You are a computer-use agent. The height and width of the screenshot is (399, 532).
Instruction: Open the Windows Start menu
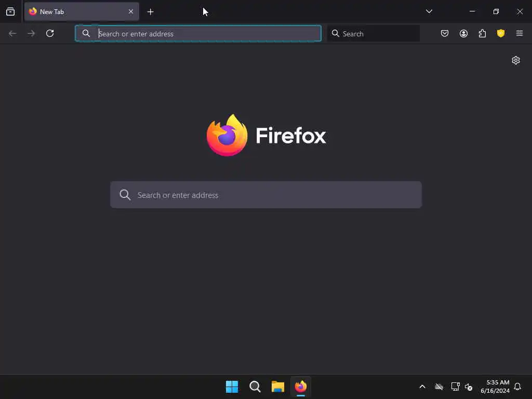coord(232,387)
